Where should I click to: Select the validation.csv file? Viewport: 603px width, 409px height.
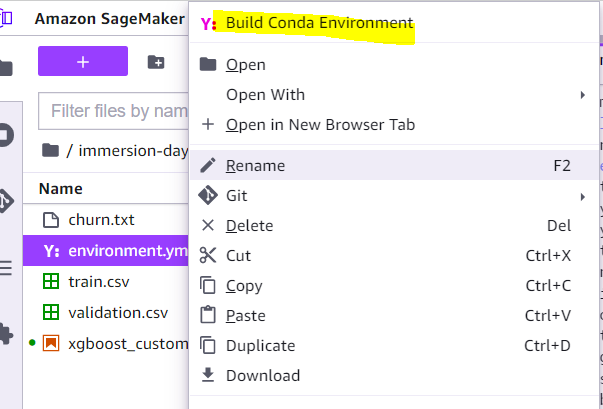pyautogui.click(x=106, y=313)
